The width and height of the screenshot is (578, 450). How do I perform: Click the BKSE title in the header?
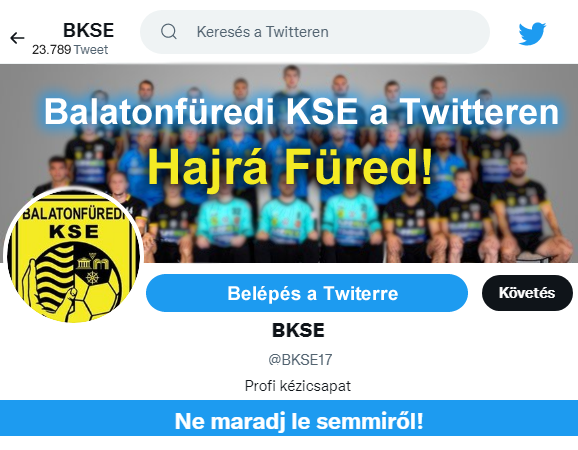pos(88,30)
